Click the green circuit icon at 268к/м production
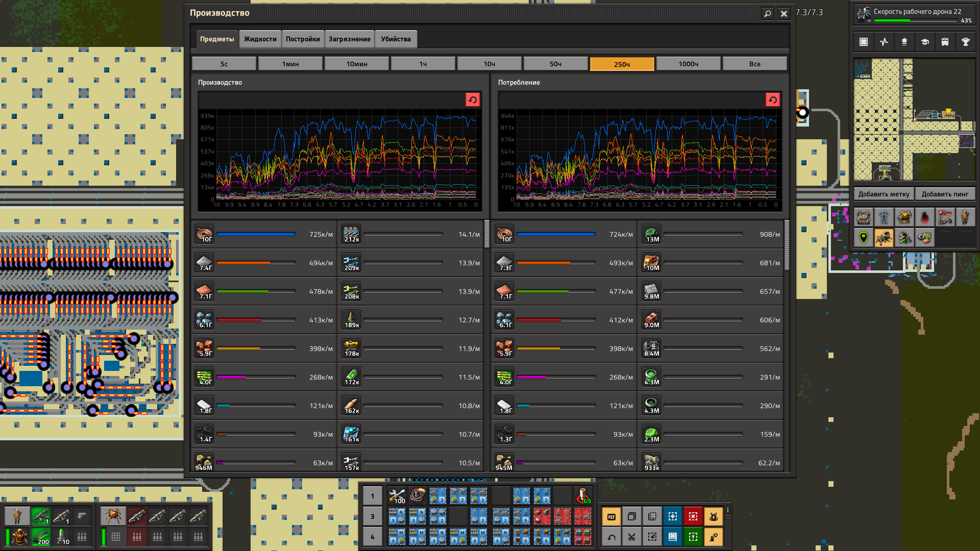 tap(205, 377)
